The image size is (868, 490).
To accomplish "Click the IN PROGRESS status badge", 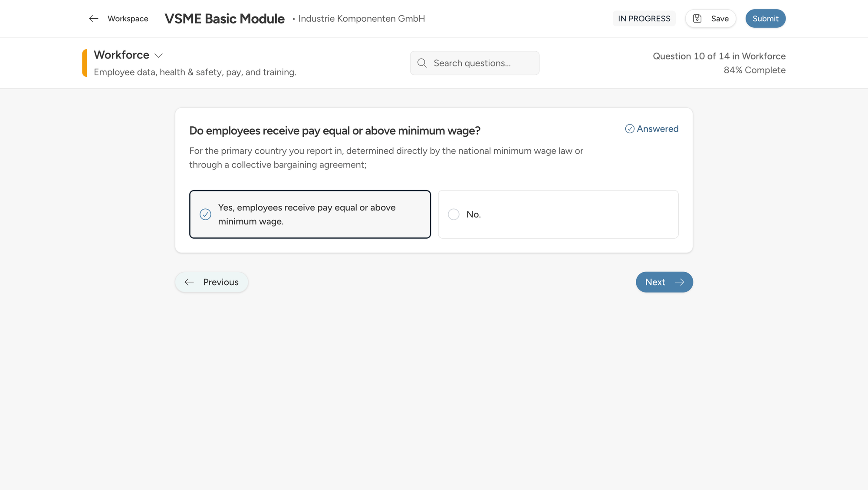I will [644, 18].
